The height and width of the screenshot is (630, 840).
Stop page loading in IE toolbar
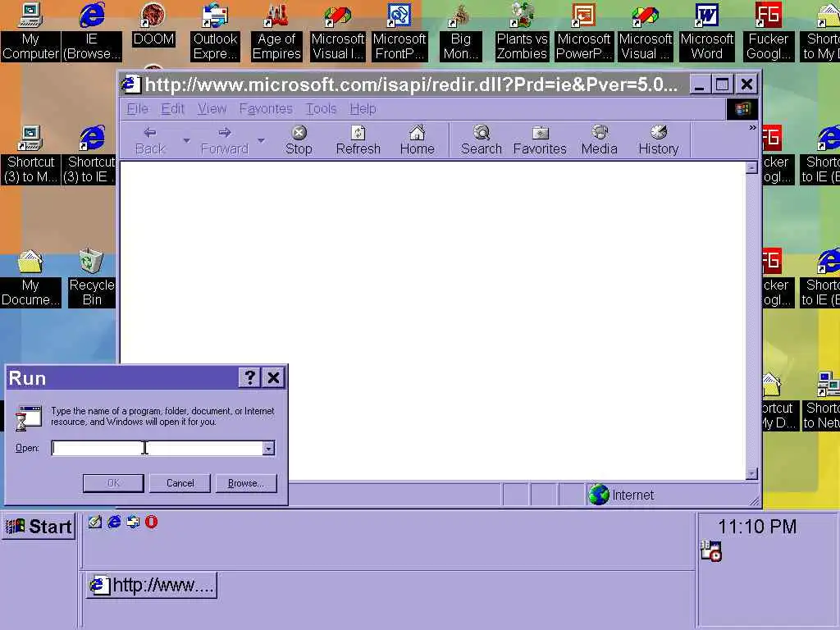pos(299,141)
